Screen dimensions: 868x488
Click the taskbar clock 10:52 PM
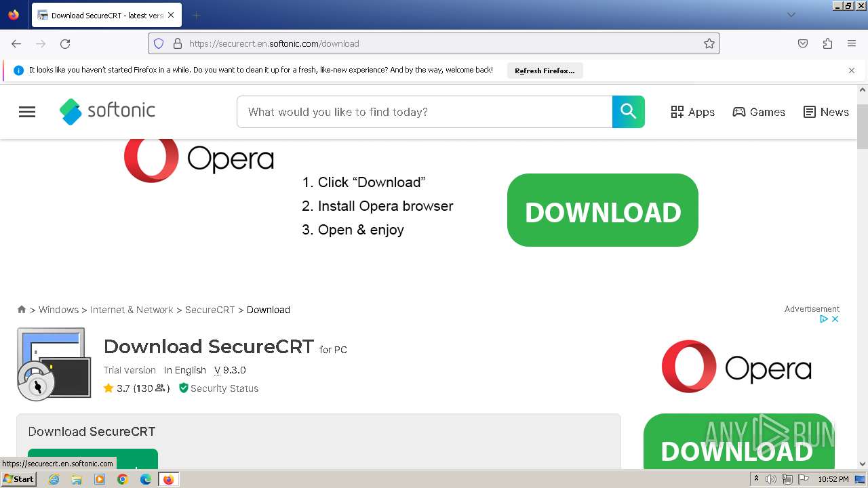tap(833, 479)
